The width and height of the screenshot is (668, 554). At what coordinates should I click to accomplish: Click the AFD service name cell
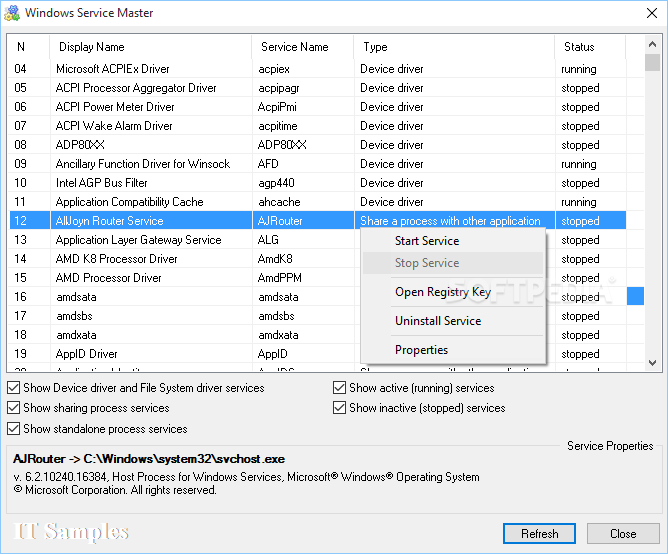[303, 164]
